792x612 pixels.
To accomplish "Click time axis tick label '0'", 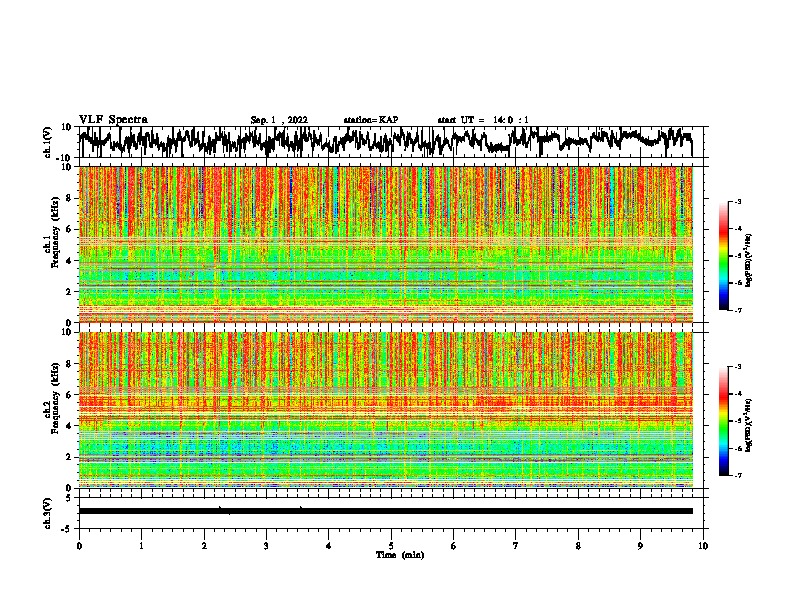I will [x=79, y=546].
